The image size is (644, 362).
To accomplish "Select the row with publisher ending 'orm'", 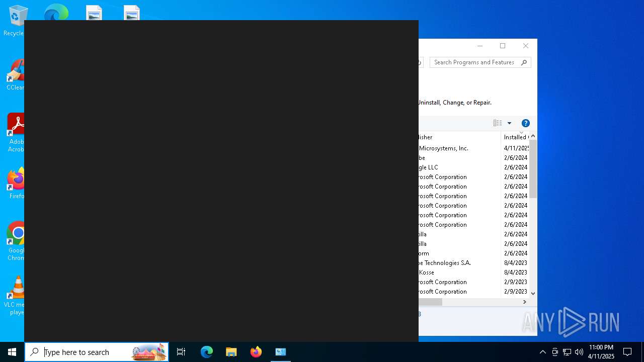I will click(473, 253).
